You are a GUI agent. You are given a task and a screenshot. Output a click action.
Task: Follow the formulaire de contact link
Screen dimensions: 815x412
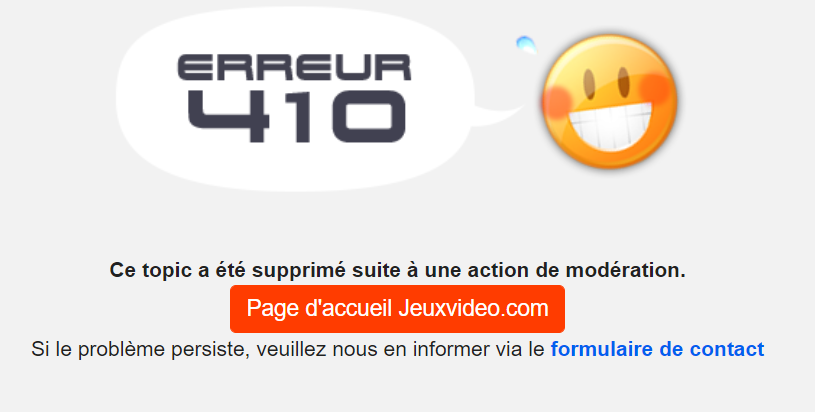coord(657,349)
